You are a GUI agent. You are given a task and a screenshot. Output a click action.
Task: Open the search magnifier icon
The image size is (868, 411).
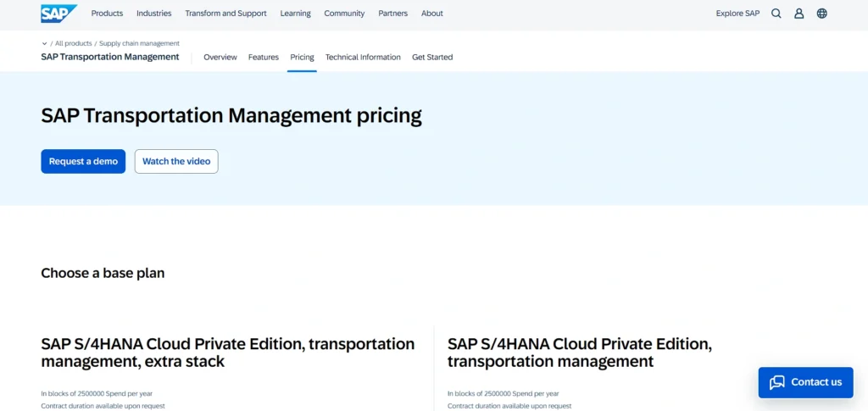[776, 14]
